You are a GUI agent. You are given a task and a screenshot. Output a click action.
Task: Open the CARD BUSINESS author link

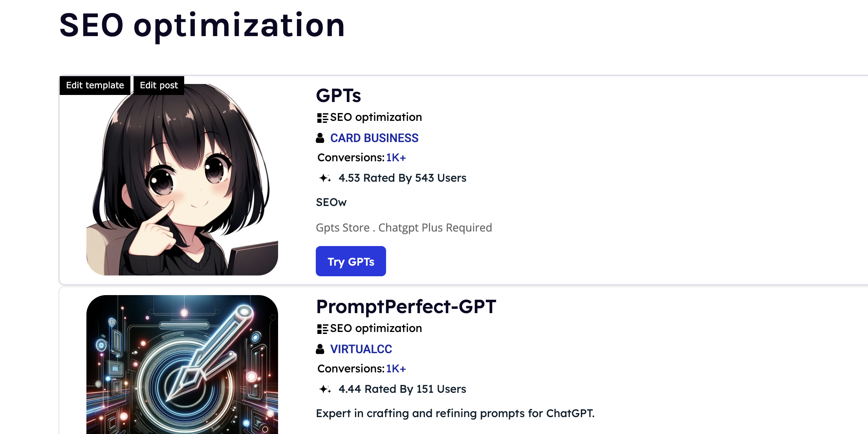click(x=374, y=138)
